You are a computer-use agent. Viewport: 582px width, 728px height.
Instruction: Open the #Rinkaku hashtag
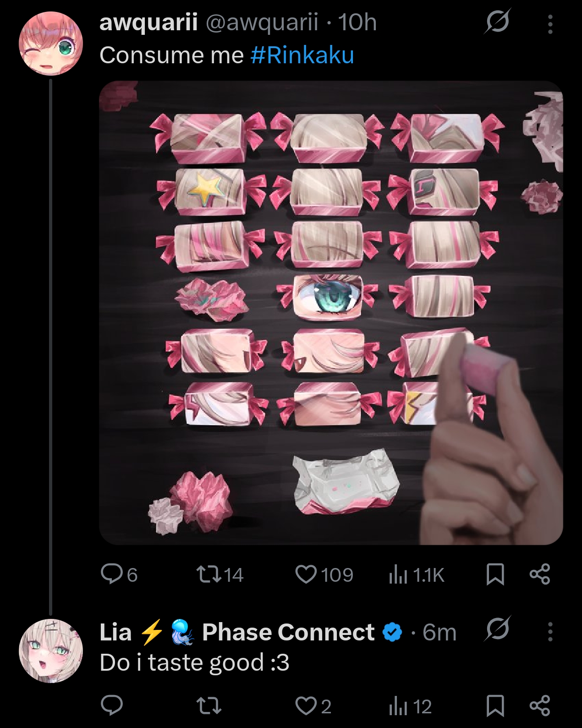click(x=302, y=55)
